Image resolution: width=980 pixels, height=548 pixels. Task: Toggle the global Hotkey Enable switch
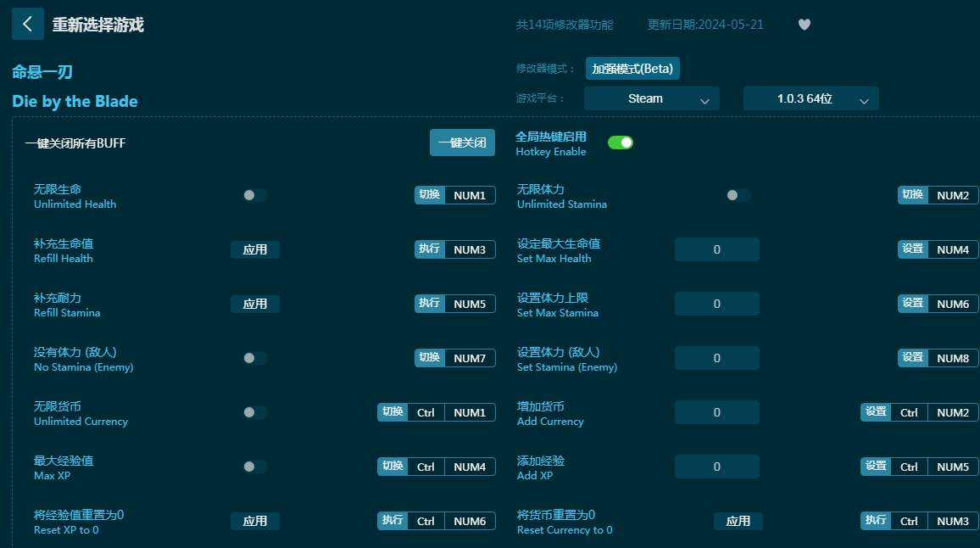620,143
